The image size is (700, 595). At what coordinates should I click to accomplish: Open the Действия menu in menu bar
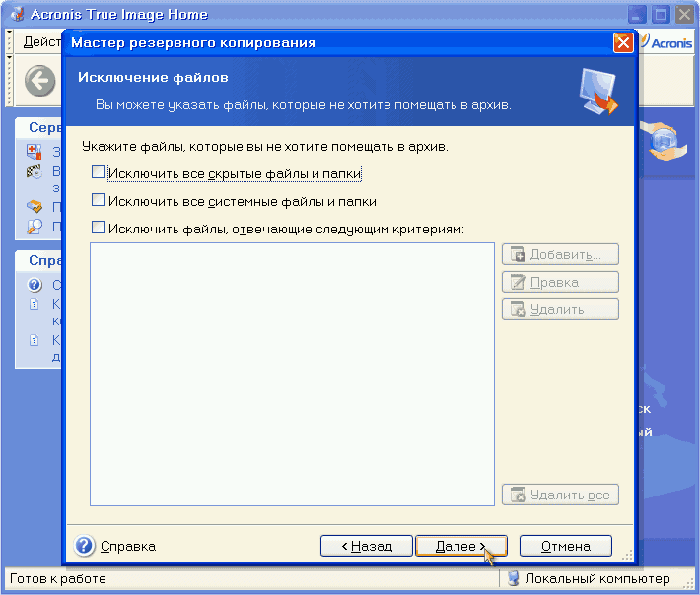tap(41, 42)
